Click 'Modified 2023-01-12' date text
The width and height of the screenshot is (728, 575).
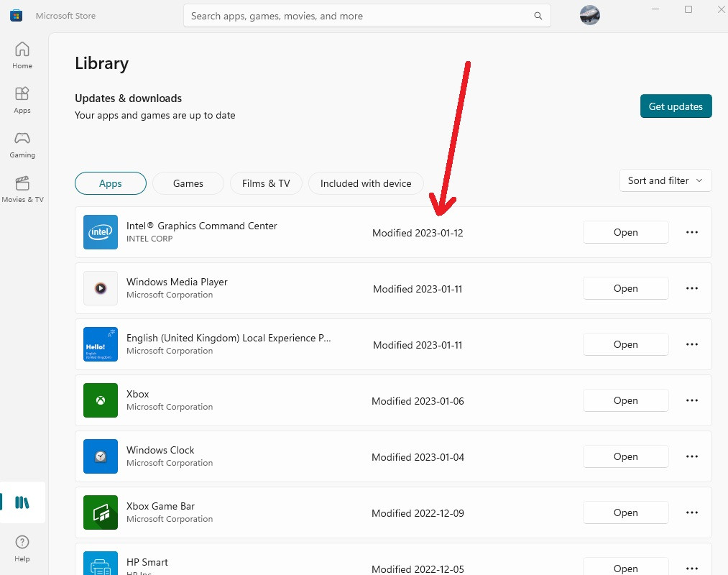pyautogui.click(x=418, y=233)
